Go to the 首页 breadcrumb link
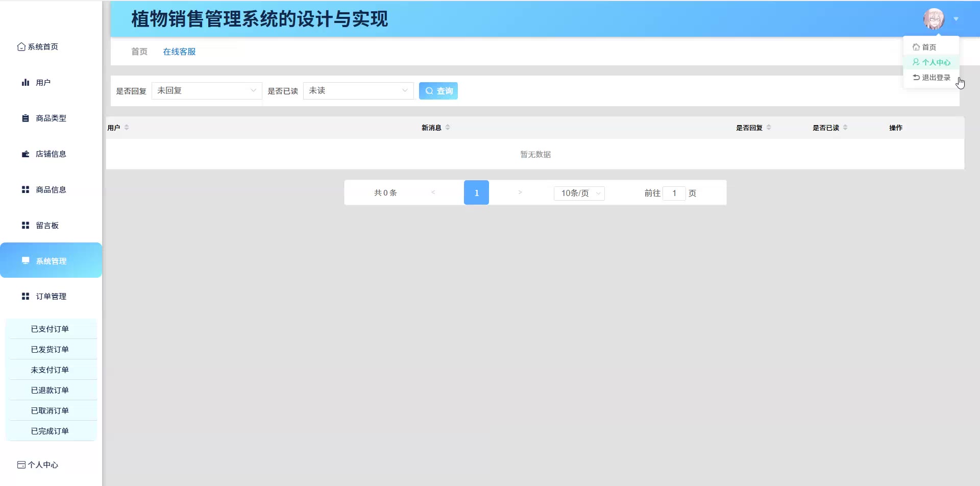The width and height of the screenshot is (980, 486). tap(139, 52)
